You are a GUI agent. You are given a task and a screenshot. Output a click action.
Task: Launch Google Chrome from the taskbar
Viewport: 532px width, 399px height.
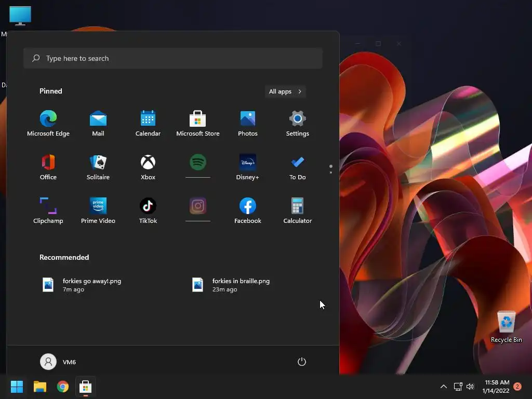(x=63, y=387)
